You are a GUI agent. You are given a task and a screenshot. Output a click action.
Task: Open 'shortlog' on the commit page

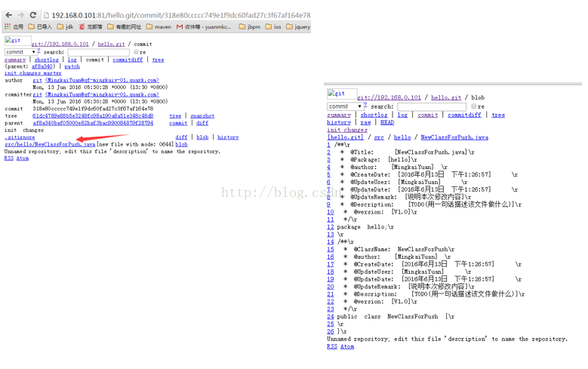(47, 60)
